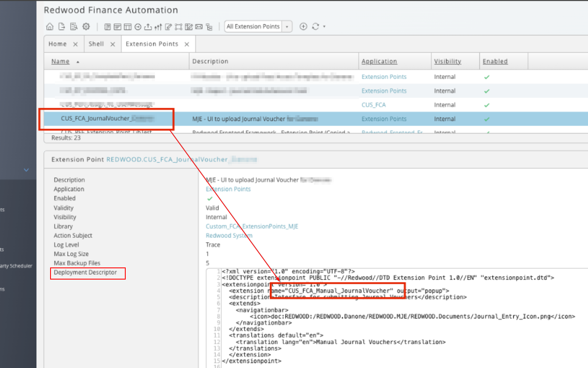The height and width of the screenshot is (368, 588).
Task: Click the sliders adjustment toolbar icon
Action: tap(158, 27)
